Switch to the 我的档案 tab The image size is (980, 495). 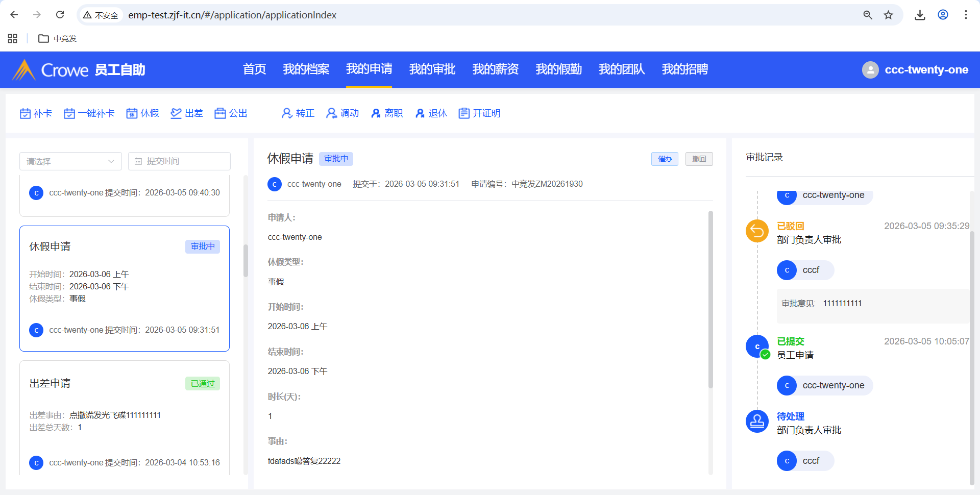pos(306,69)
